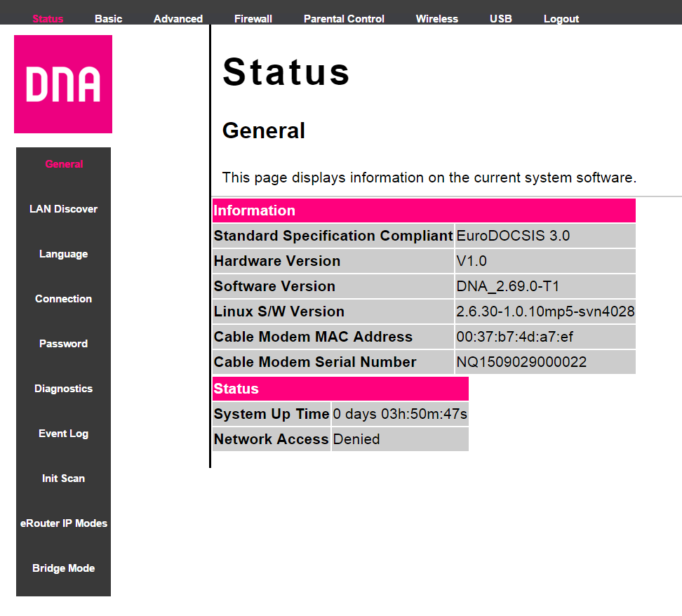
Task: Switch to the Basic tab
Action: click(109, 19)
